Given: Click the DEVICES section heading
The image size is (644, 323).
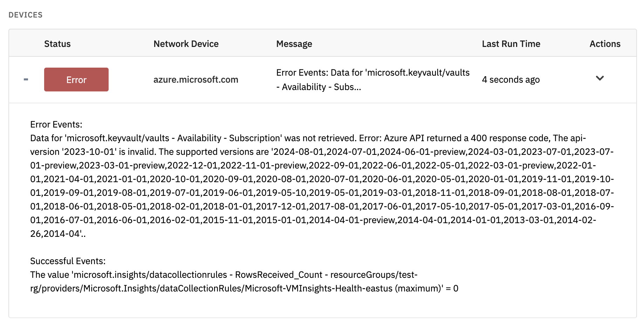Looking at the screenshot, I should [26, 15].
